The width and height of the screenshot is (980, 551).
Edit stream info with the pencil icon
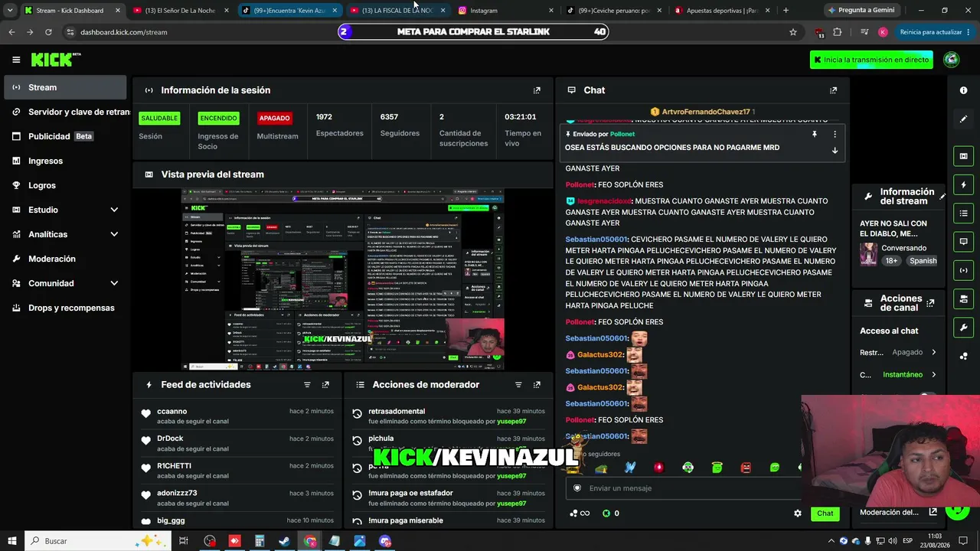point(942,197)
